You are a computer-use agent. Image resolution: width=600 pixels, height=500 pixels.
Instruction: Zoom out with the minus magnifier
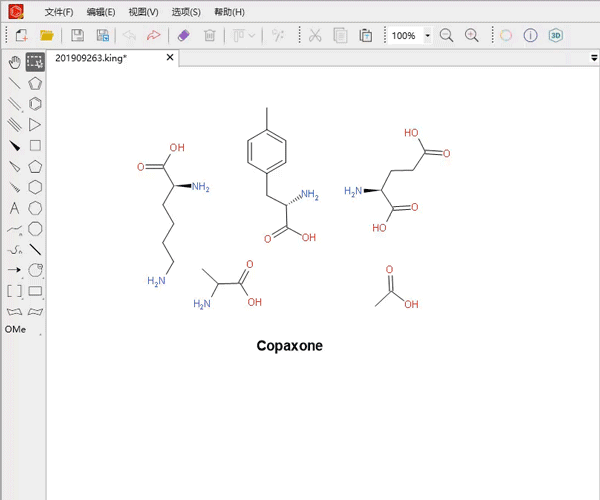tap(446, 36)
